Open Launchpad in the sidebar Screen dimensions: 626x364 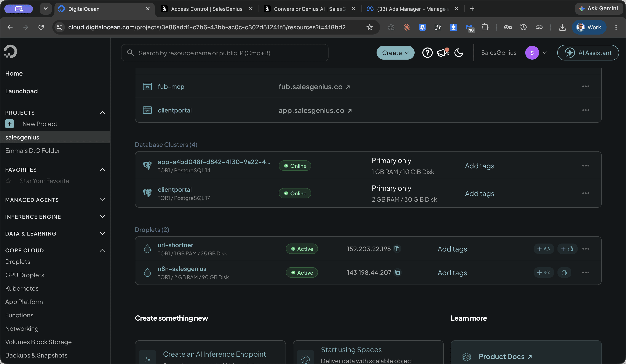tap(21, 91)
